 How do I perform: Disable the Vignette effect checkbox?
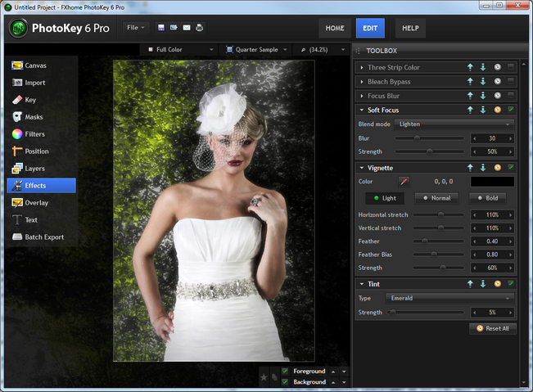tap(511, 167)
